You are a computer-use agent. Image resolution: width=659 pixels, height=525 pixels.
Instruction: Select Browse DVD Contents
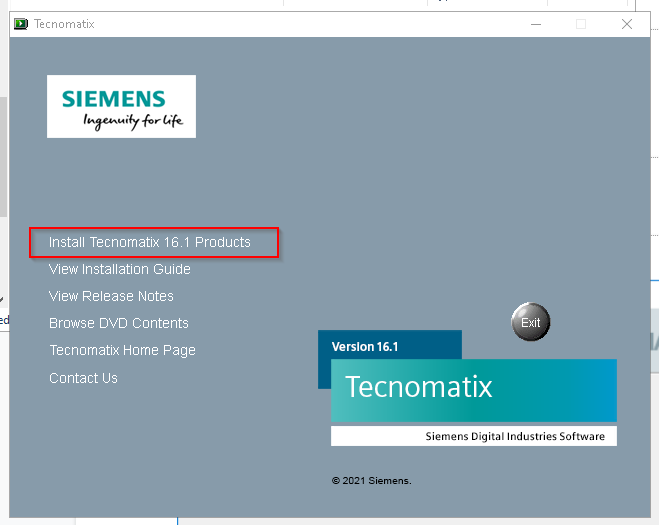pos(119,323)
